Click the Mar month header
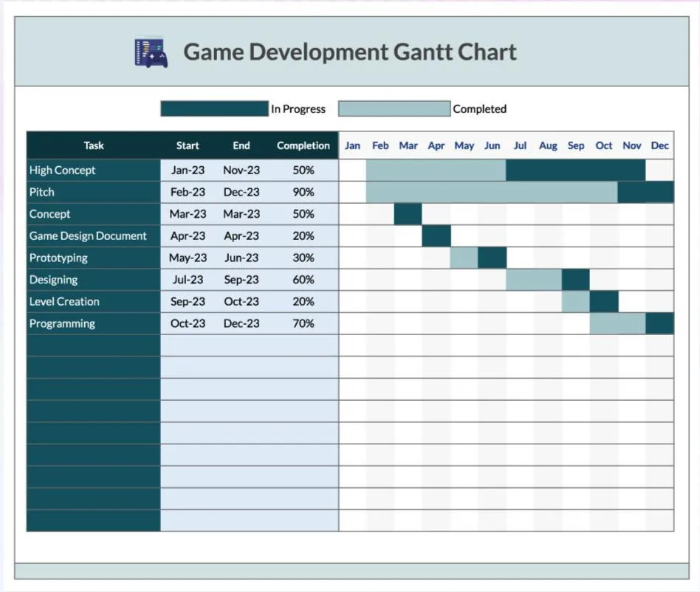Screen dimensions: 700x592 408,145
